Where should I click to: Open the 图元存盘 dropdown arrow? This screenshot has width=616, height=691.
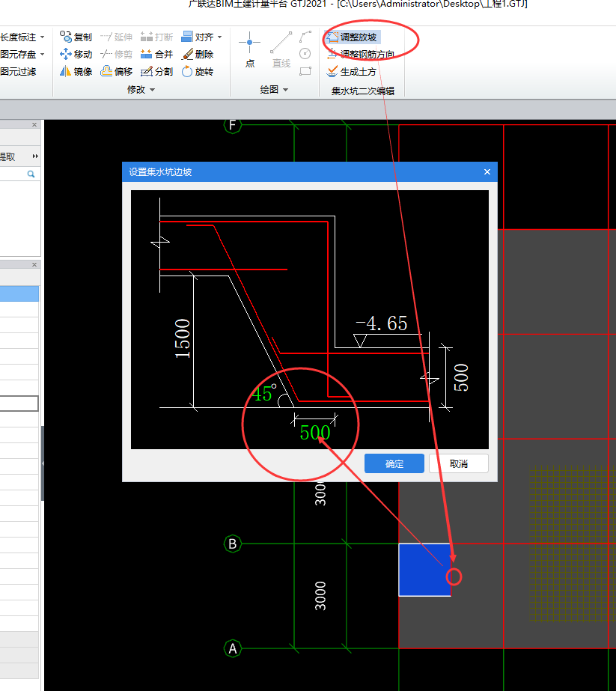(43, 54)
